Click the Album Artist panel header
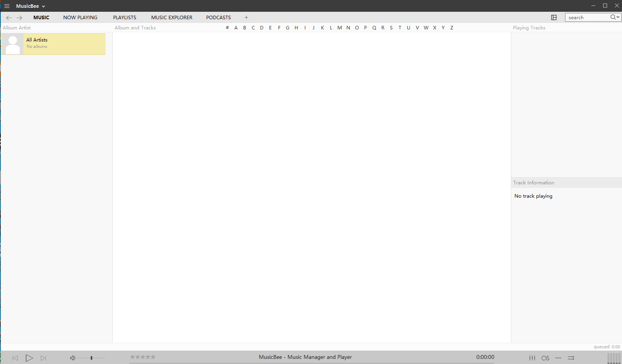Image resolution: width=622 pixels, height=364 pixels. point(17,28)
